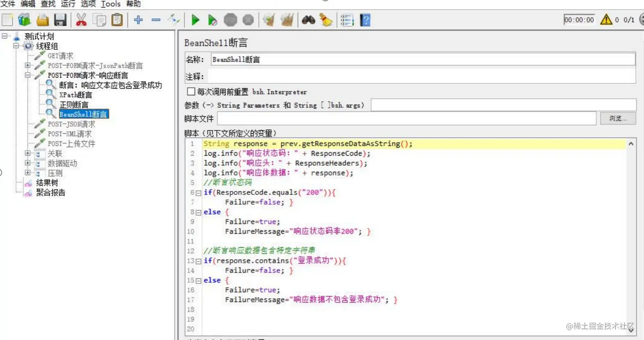Copy the selected element via toolbar
644x340 pixels.
99,20
